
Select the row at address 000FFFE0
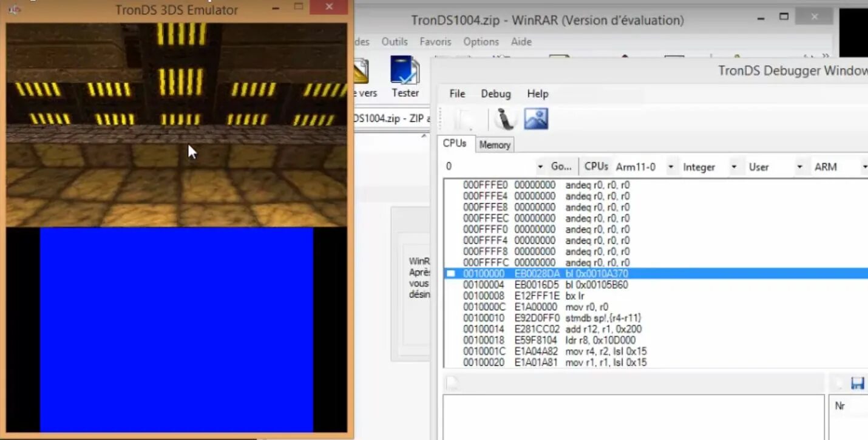(x=656, y=185)
